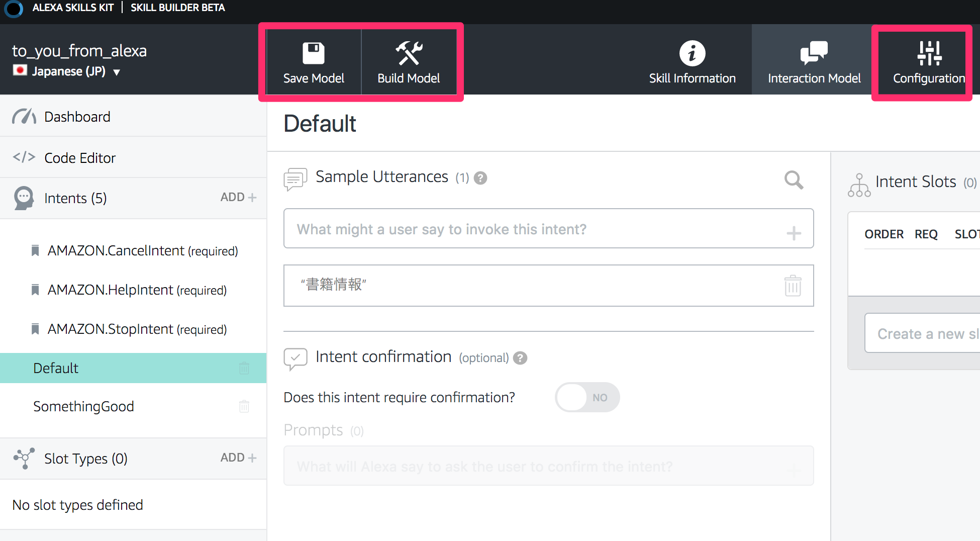The height and width of the screenshot is (541, 980).
Task: Click the skill name to_you_from_alexa
Action: click(x=79, y=51)
